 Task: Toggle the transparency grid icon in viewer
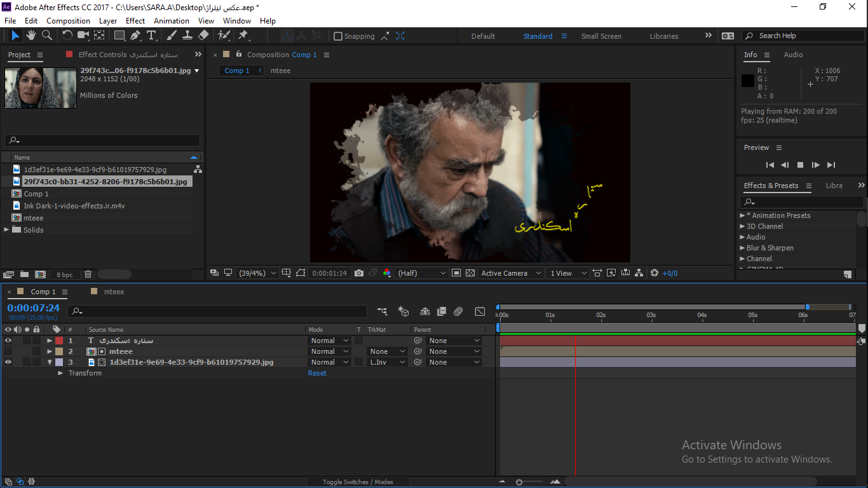click(x=470, y=273)
